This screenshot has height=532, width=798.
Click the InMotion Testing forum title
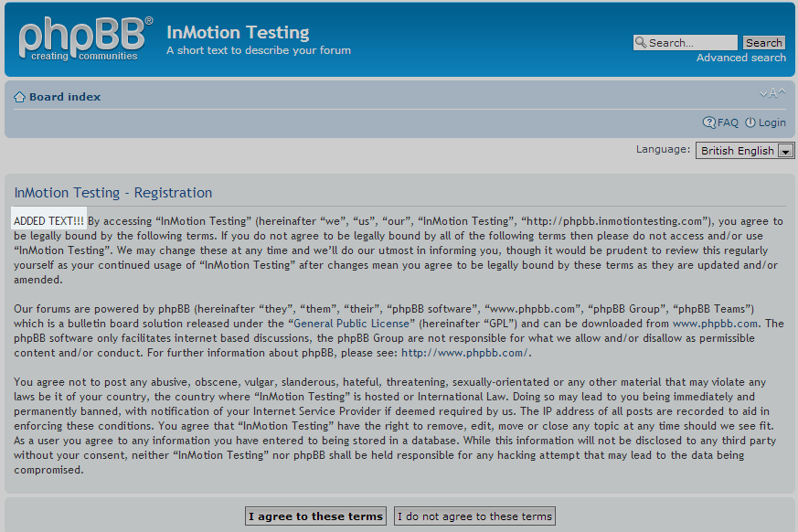click(x=238, y=33)
